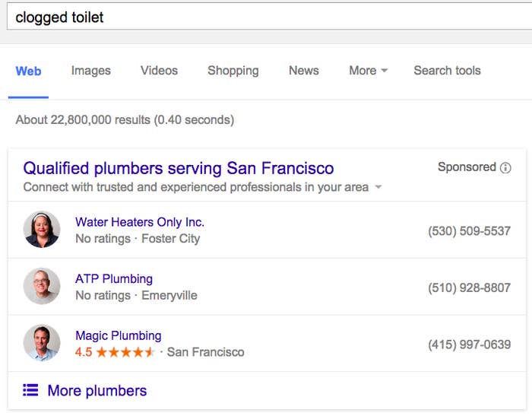Screen dimensions: 532x416
Task: Click the More plumbers list icon
Action: coord(30,390)
